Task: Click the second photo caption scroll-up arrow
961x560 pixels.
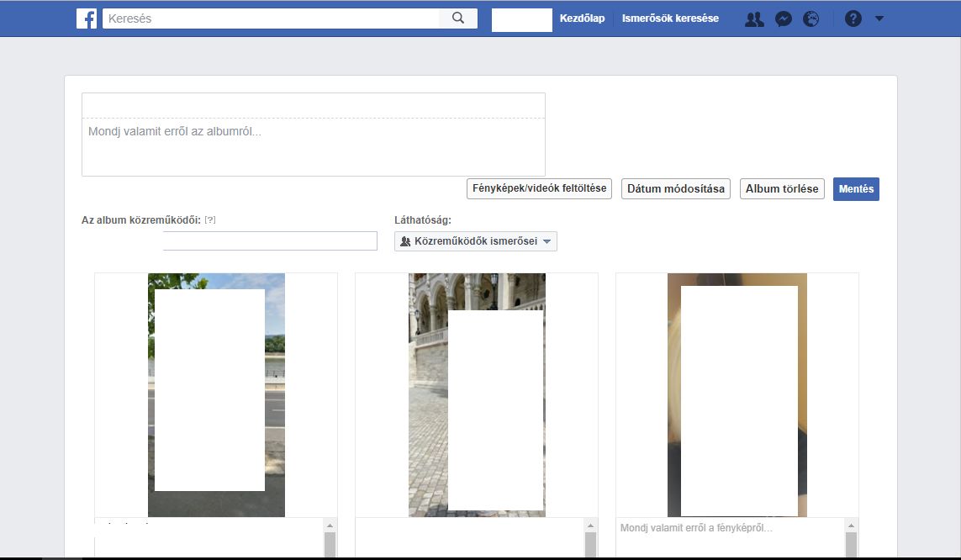Action: point(590,526)
